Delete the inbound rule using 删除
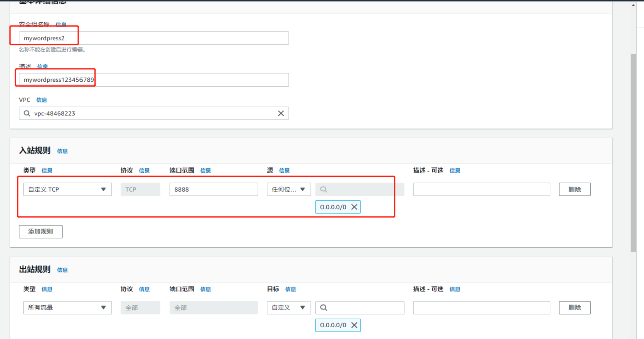 coord(575,189)
